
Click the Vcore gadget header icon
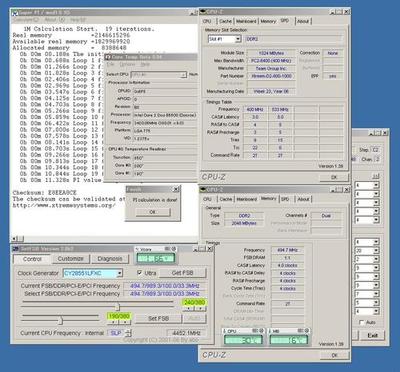tap(137, 249)
